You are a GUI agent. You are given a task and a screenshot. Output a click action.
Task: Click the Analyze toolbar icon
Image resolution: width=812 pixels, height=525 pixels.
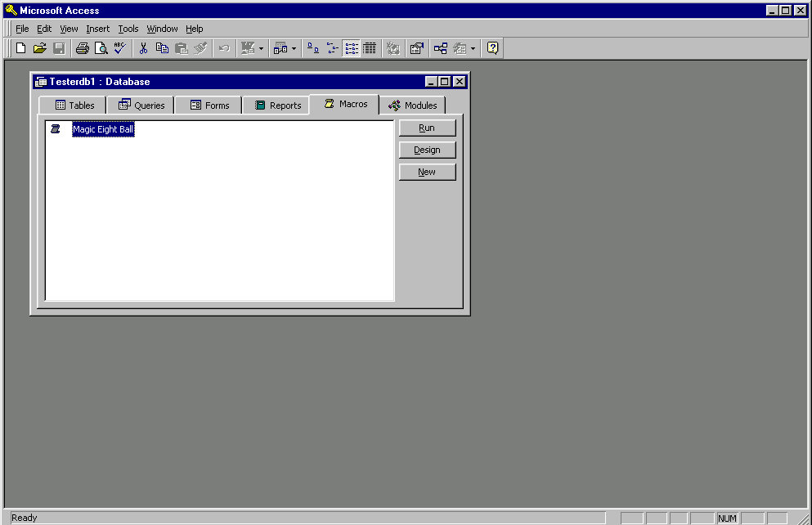[280, 48]
